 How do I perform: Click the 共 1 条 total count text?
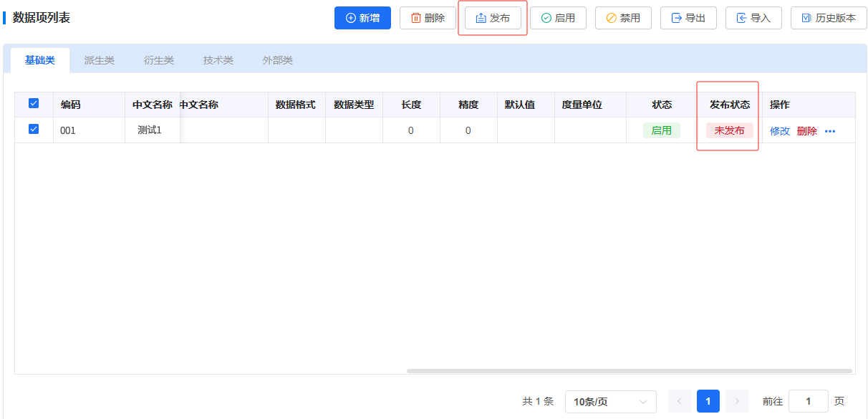coord(538,401)
